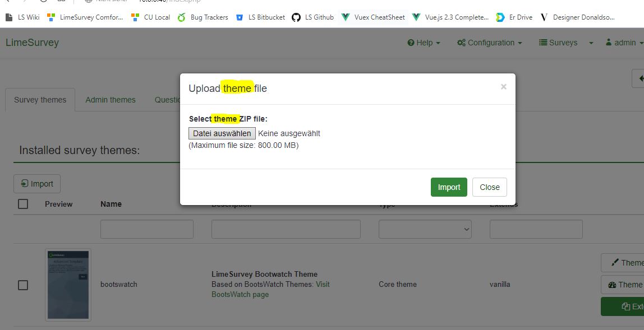
Task: Tick the checkbox for bootswatch row
Action: click(x=23, y=285)
